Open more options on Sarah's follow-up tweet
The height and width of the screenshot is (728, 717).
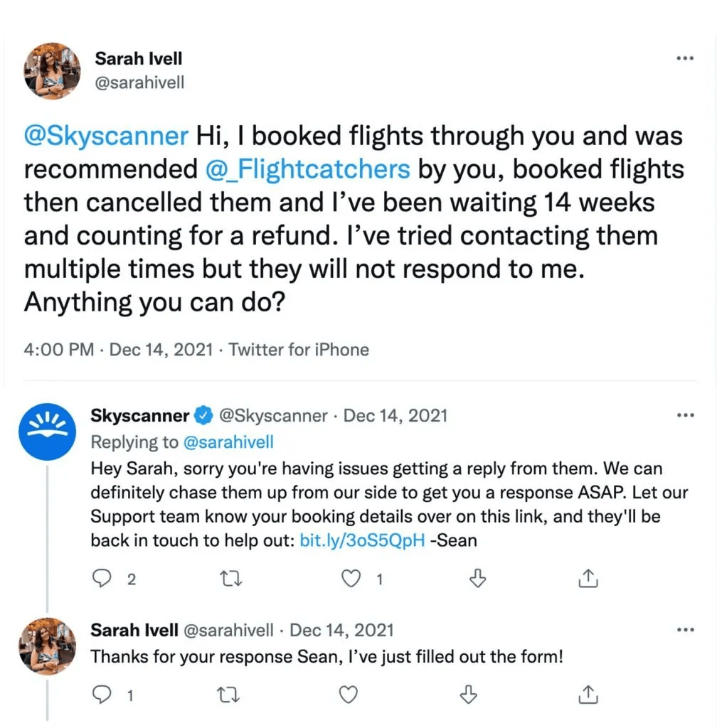685,629
